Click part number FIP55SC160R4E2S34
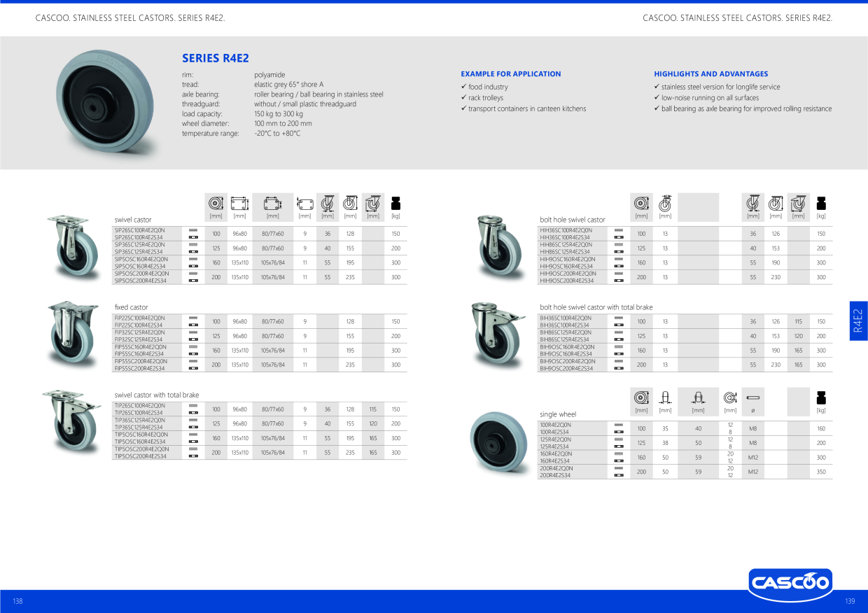The height and width of the screenshot is (613, 868). point(140,354)
